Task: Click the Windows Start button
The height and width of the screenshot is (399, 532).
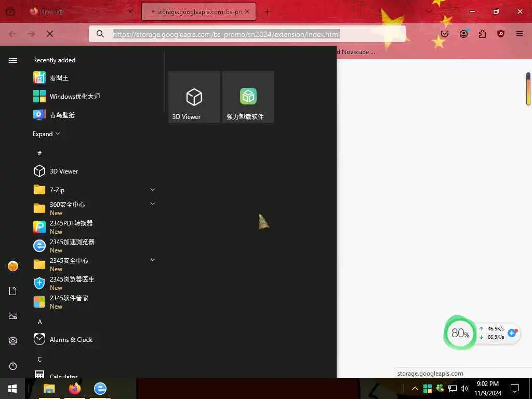Action: coord(12,389)
